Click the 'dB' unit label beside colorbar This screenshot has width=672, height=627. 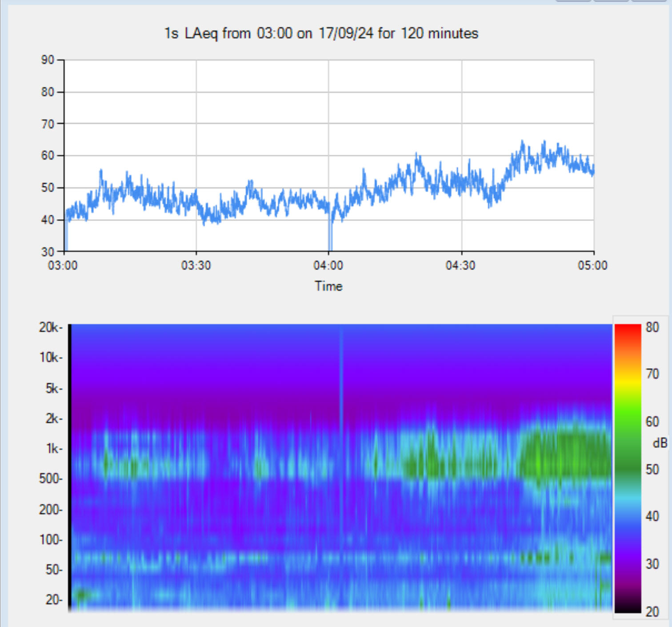pyautogui.click(x=660, y=443)
